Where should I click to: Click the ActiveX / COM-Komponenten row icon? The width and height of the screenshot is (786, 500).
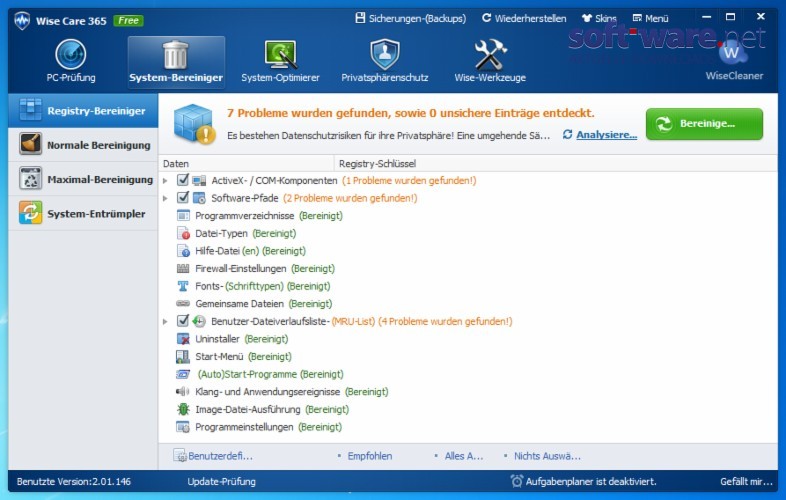click(199, 181)
